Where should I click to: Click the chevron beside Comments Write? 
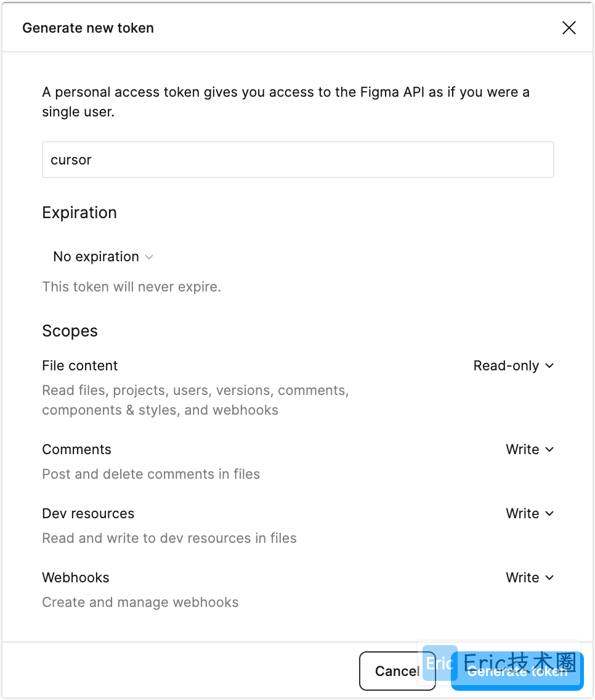[551, 449]
